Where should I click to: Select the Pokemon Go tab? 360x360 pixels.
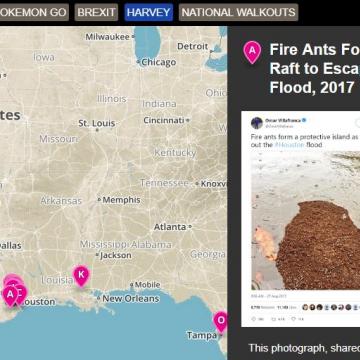(x=33, y=12)
